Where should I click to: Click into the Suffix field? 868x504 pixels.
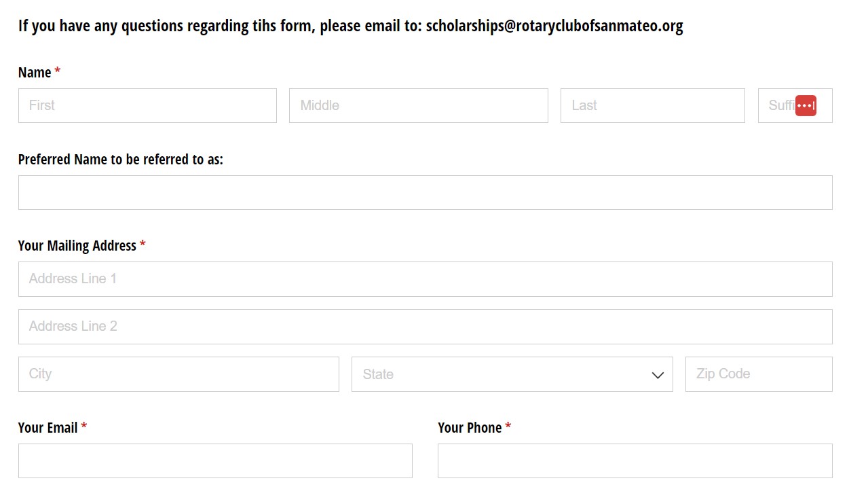coord(777,106)
